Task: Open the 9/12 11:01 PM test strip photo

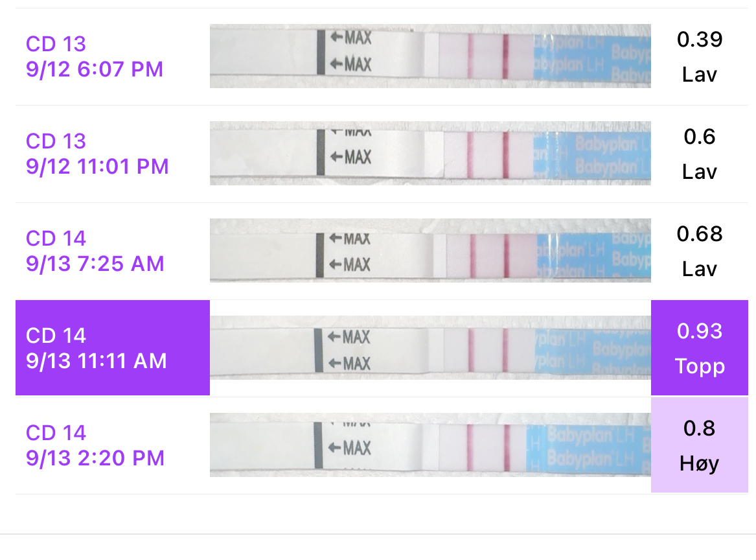Action: [x=430, y=153]
